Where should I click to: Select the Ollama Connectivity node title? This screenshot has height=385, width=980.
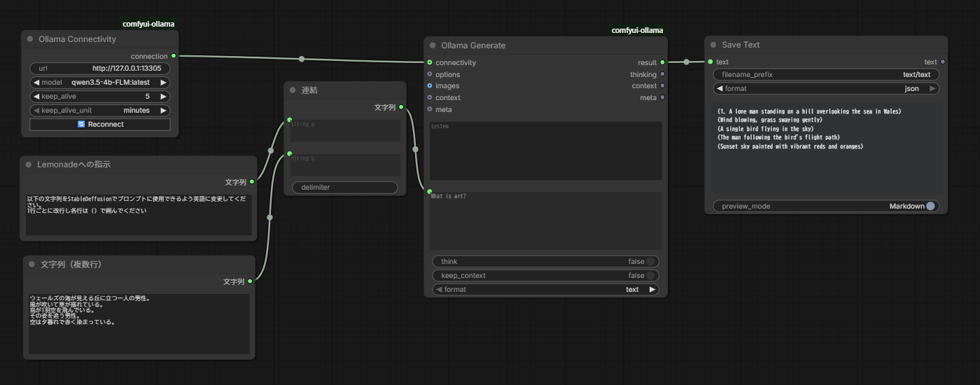click(x=77, y=39)
